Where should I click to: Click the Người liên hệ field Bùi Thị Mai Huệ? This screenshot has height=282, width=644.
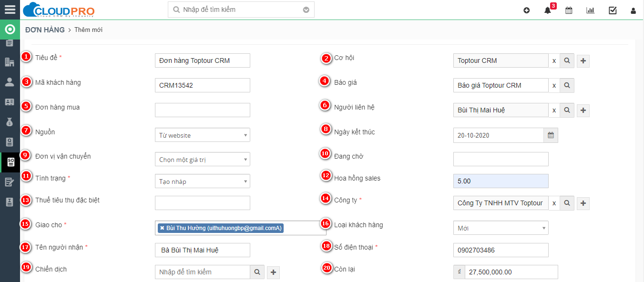[501, 110]
